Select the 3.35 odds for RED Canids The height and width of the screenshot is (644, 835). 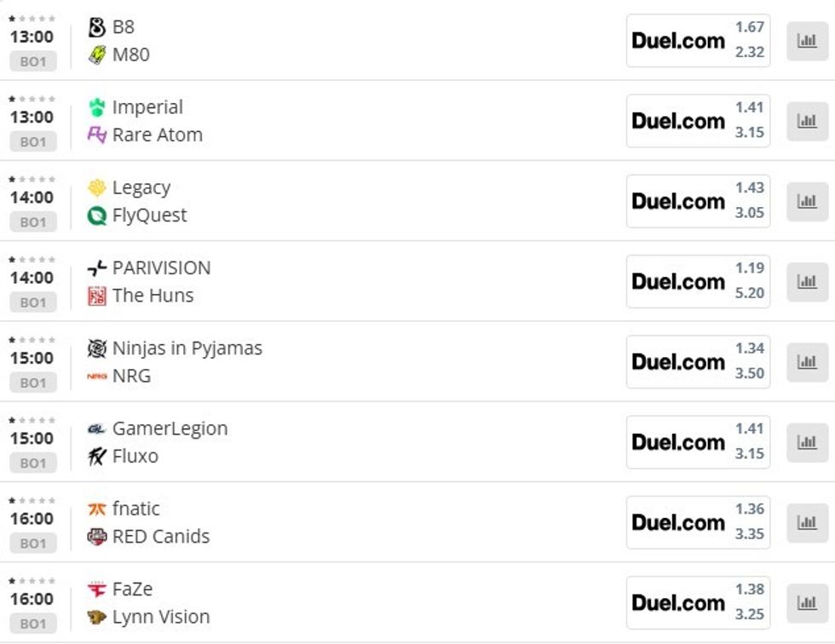coord(750,534)
